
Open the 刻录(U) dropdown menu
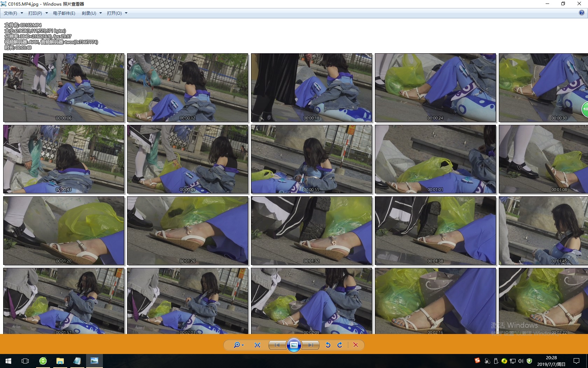(x=91, y=13)
